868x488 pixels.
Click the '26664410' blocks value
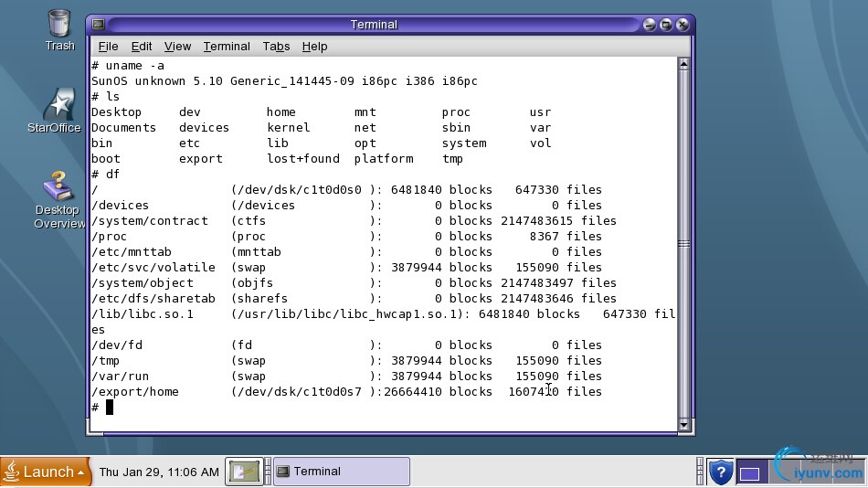(x=412, y=392)
